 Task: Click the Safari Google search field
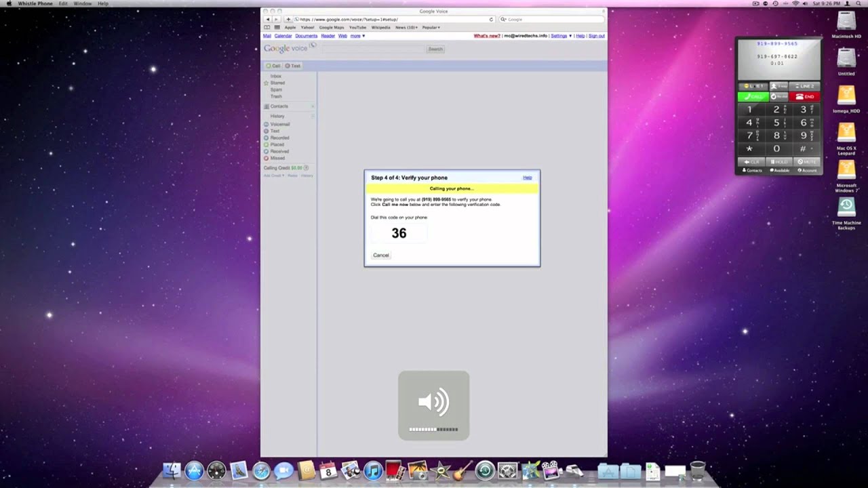551,19
